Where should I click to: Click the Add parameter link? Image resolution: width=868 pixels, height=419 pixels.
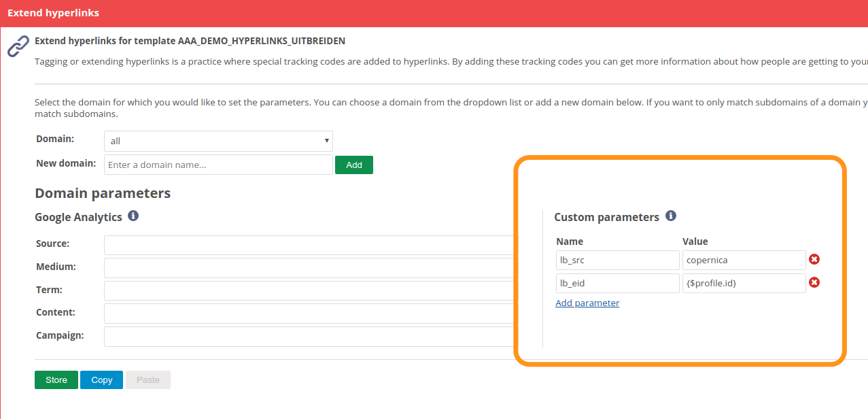click(587, 303)
